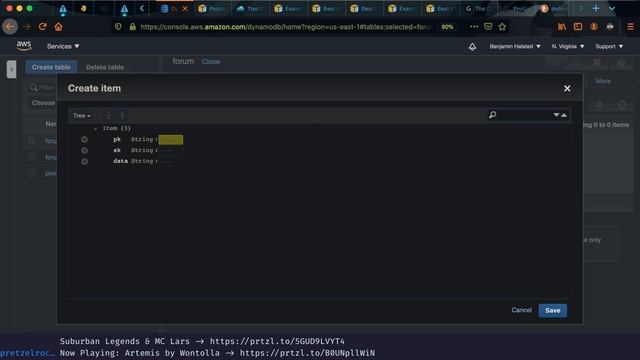Open the Tree view mode dropdown
The image size is (640, 360).
[x=82, y=116]
